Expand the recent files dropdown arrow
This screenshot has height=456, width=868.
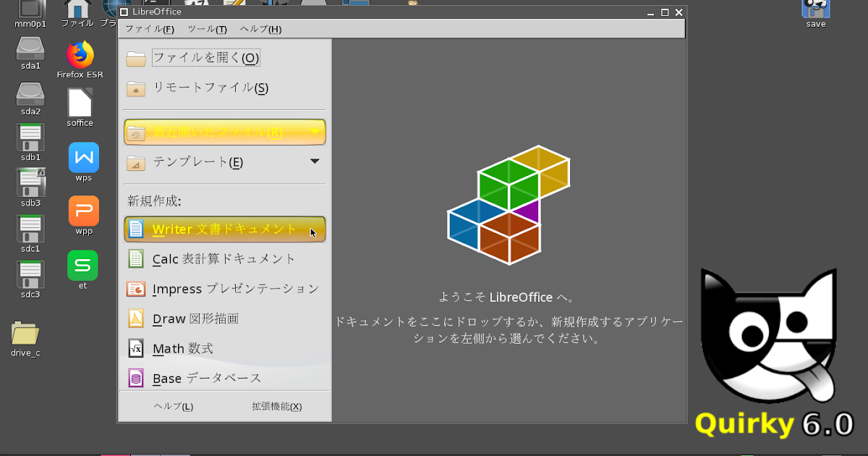click(x=315, y=132)
